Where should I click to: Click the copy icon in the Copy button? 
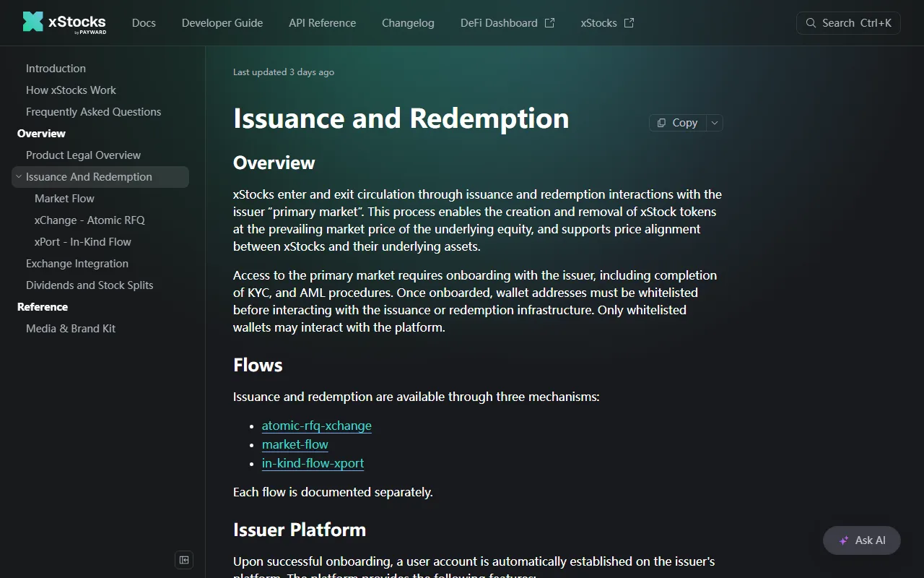coord(661,123)
